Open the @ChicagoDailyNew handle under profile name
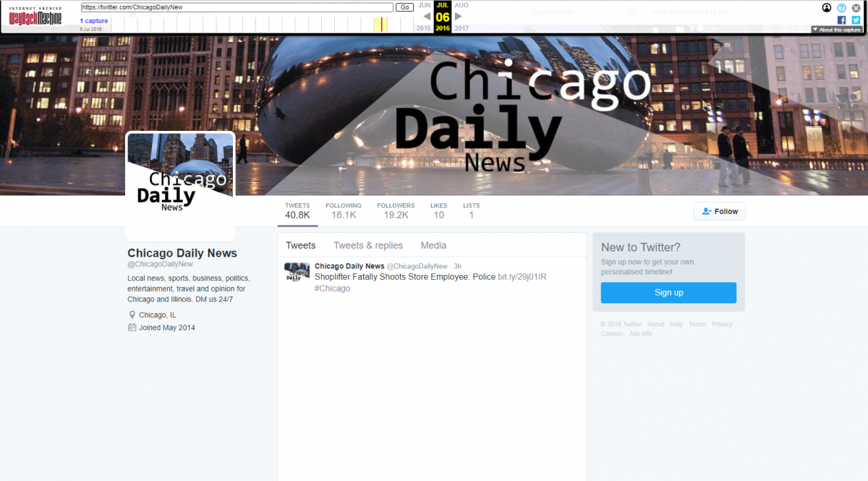 tap(161, 264)
